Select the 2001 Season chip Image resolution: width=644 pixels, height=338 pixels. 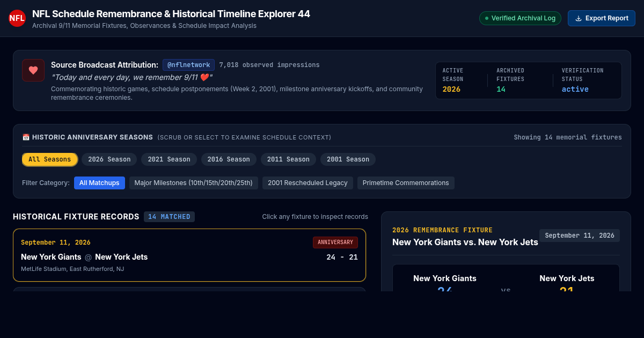point(348,159)
